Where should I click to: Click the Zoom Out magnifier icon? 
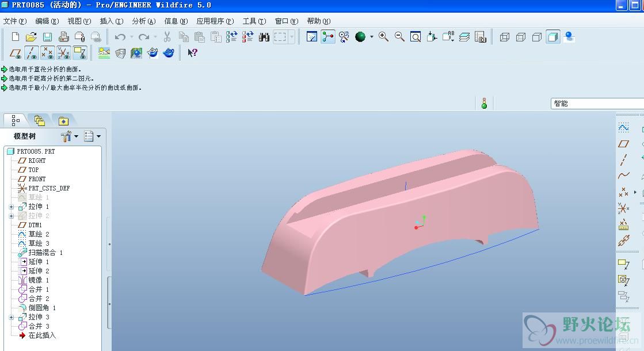(x=399, y=37)
